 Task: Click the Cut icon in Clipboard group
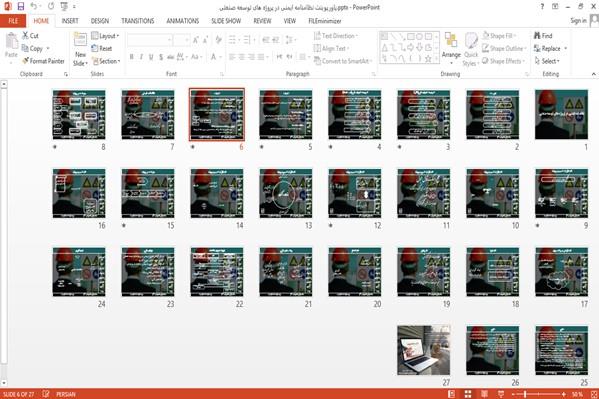(25, 36)
